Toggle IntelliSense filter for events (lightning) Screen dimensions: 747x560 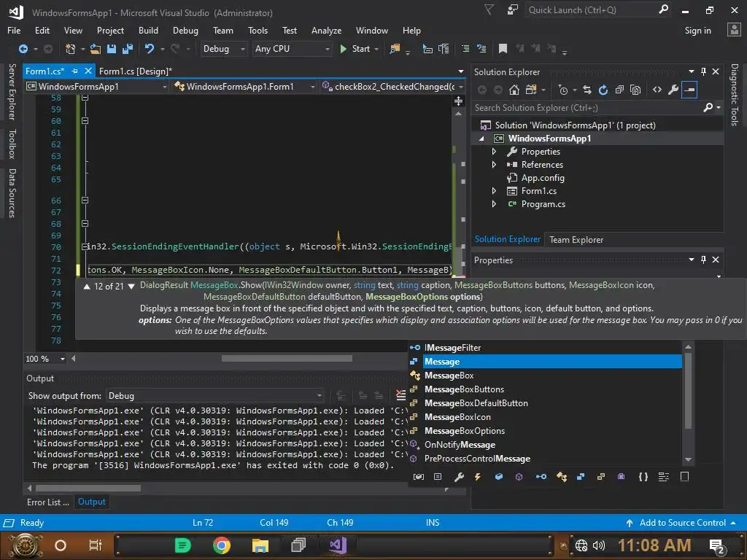click(477, 477)
